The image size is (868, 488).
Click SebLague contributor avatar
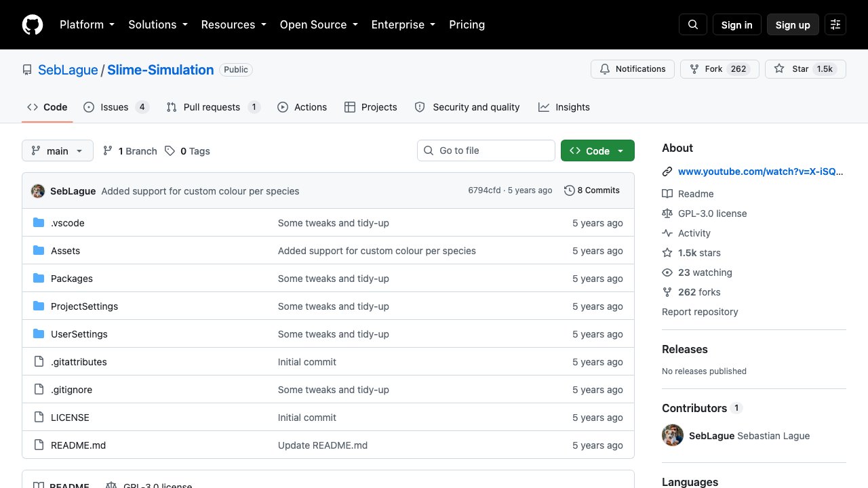(673, 435)
